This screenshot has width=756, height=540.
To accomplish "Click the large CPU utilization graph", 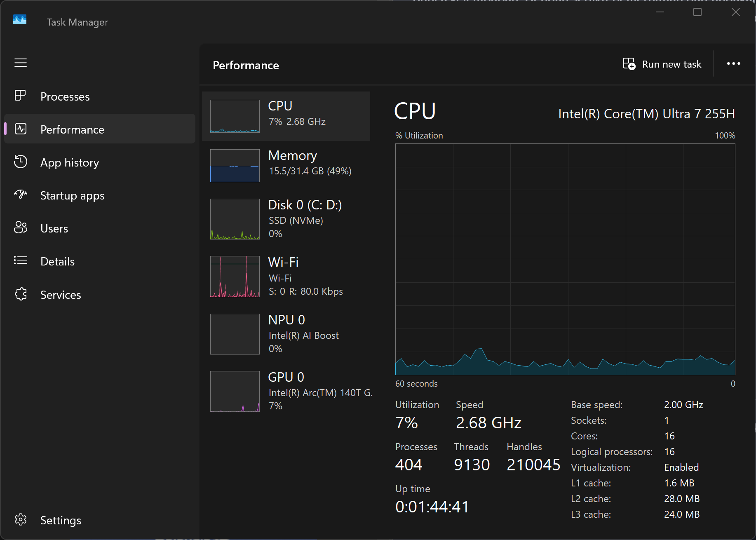I will tap(565, 259).
